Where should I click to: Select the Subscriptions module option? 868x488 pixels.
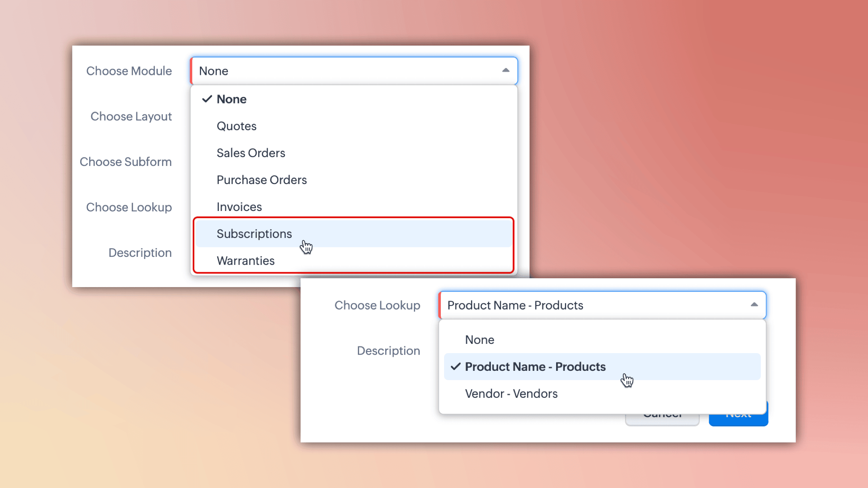[254, 234]
